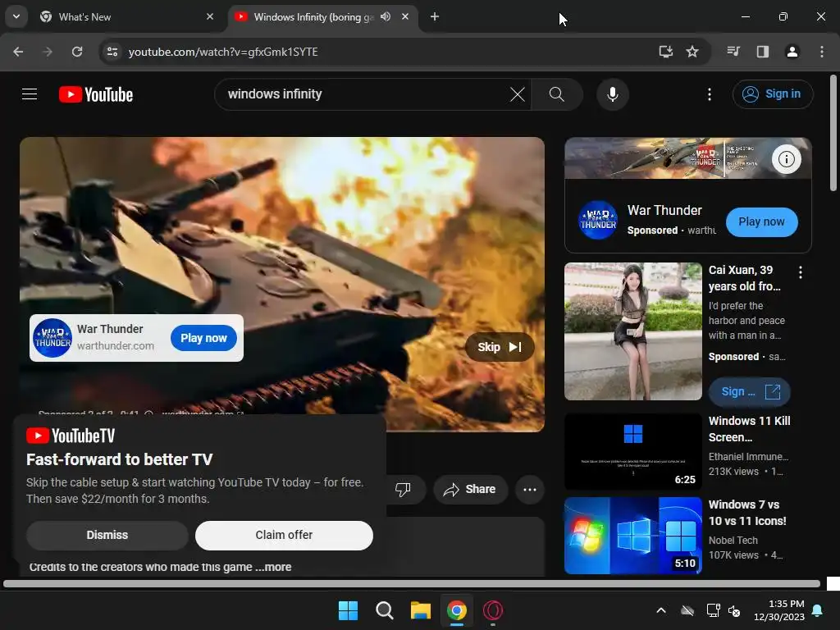
Task: Expand description with ...more
Action: tap(274, 567)
